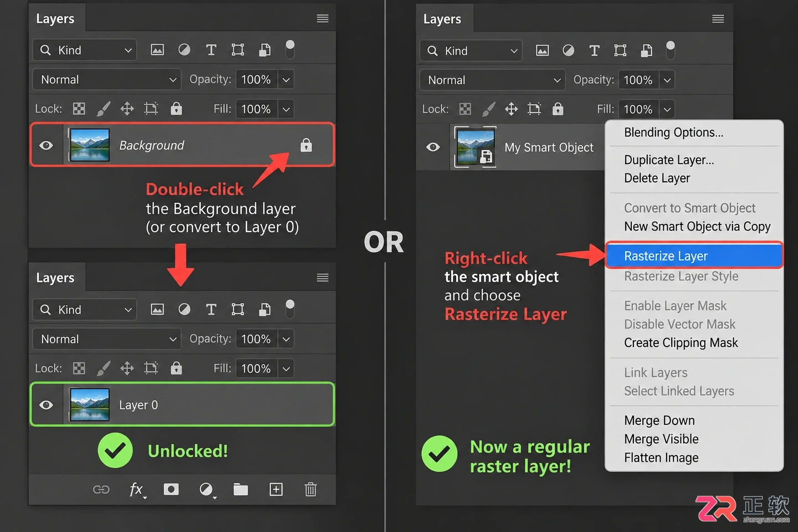Toggle layer filtering switch in My Smart Object panel

(x=671, y=50)
